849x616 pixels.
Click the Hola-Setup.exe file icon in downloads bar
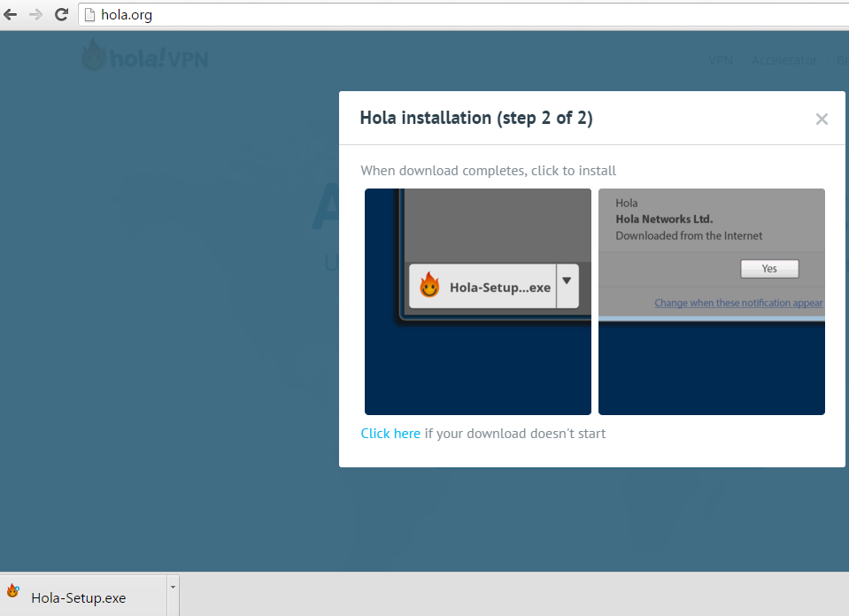click(13, 591)
